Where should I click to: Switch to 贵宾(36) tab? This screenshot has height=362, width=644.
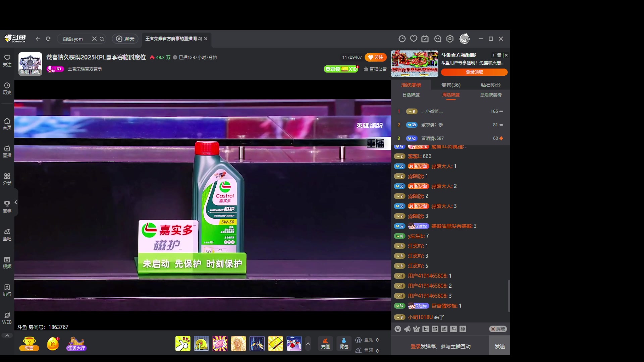[x=451, y=85]
